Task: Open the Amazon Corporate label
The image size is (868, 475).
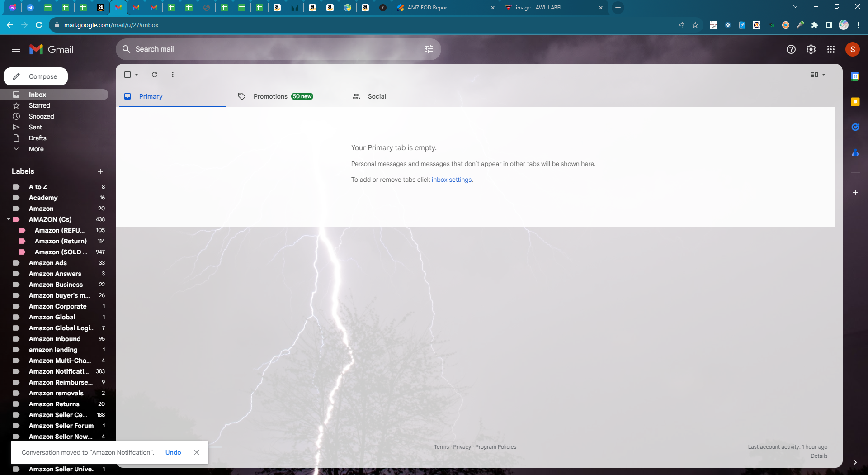Action: point(54,306)
